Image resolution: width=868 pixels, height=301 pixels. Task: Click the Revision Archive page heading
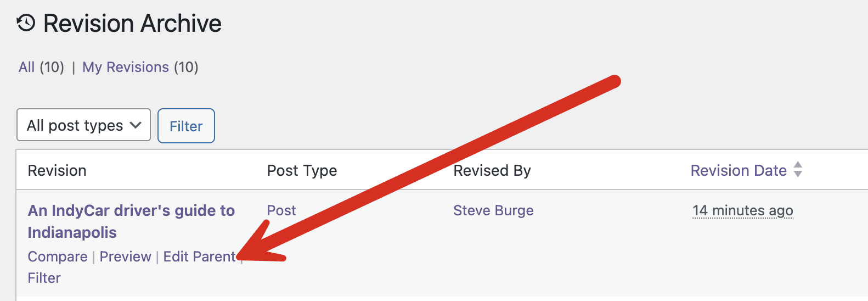(x=132, y=24)
